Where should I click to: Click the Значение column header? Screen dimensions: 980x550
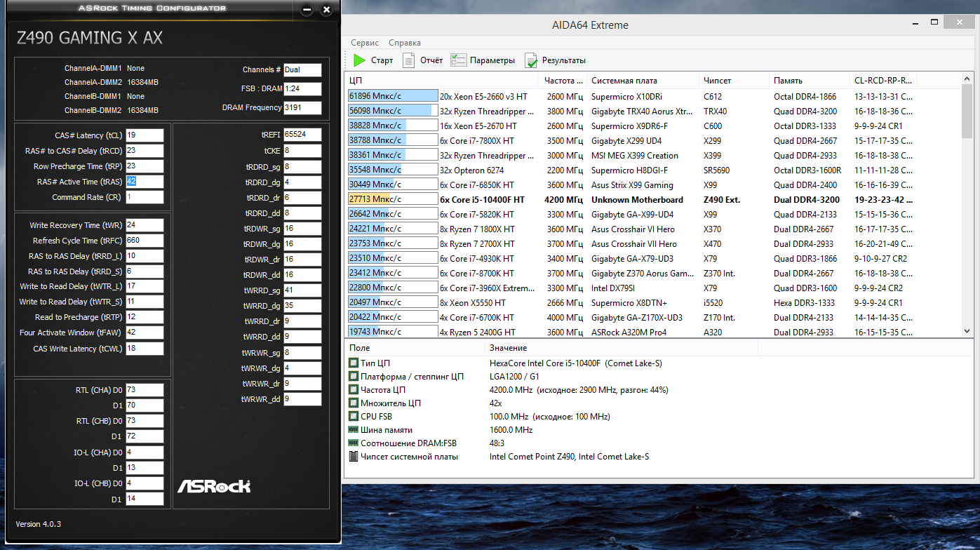tap(622, 348)
